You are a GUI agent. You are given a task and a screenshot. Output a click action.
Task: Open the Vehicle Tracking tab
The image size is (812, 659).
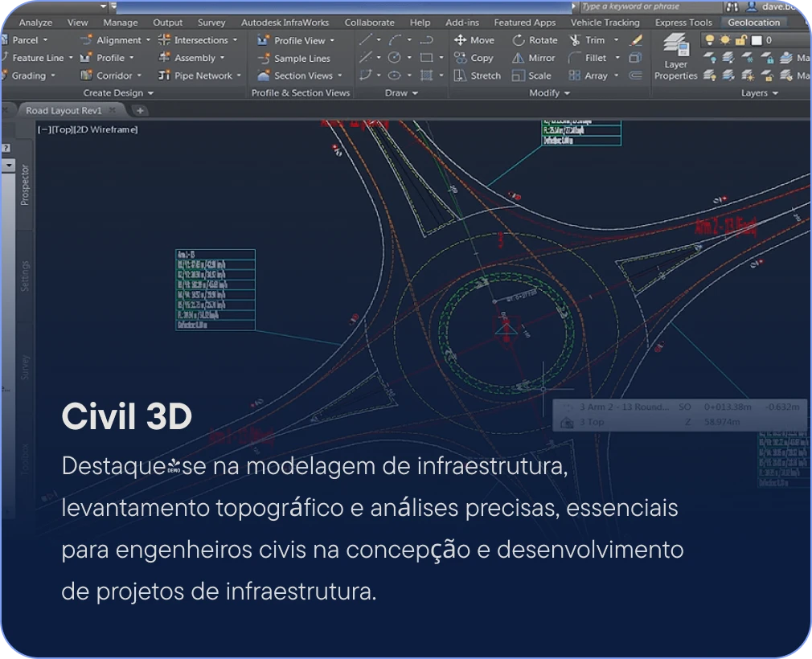pyautogui.click(x=605, y=23)
